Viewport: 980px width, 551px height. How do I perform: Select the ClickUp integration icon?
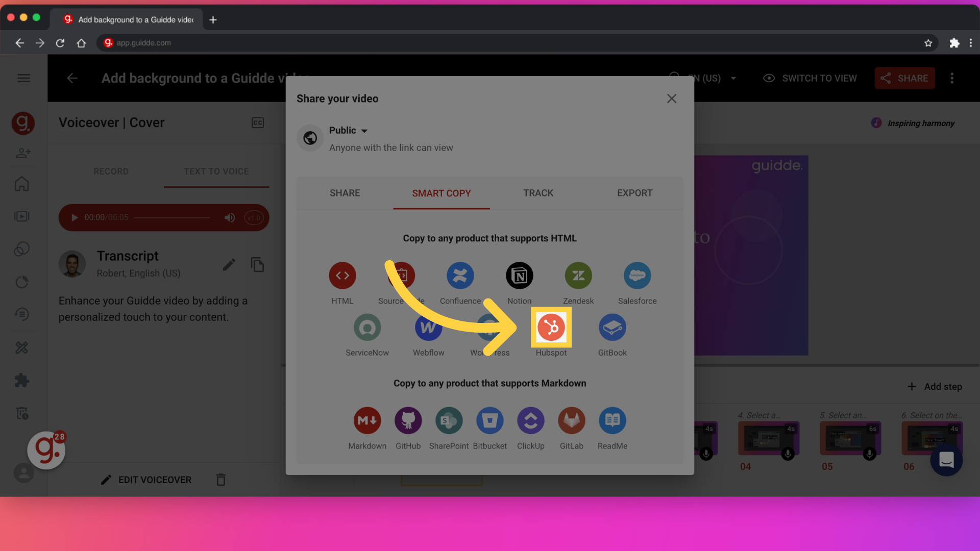530,420
